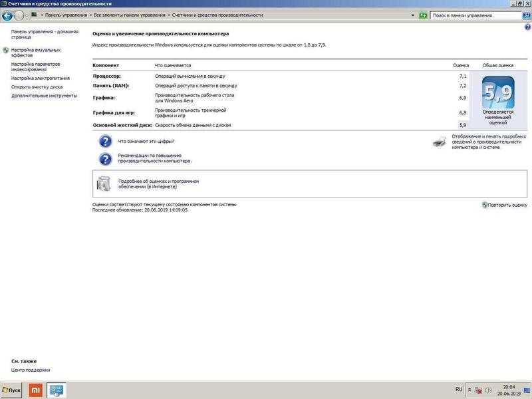Open 'Настройка параметров индексирования' link
This screenshot has width=532, height=399.
36,66
